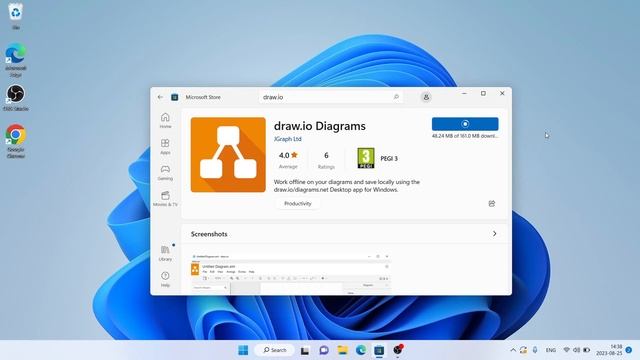Open Edge from the taskbar
Screen dimensions: 640x360
[x=361, y=350]
